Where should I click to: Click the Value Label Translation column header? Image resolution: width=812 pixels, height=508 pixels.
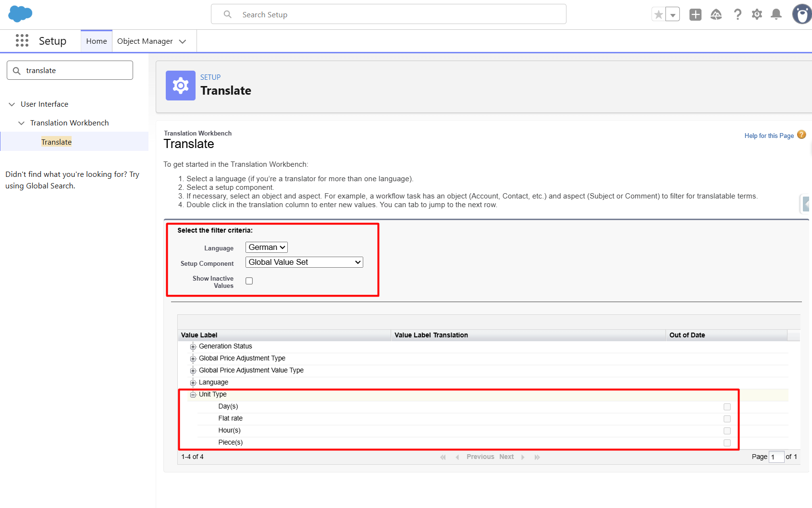coord(529,335)
